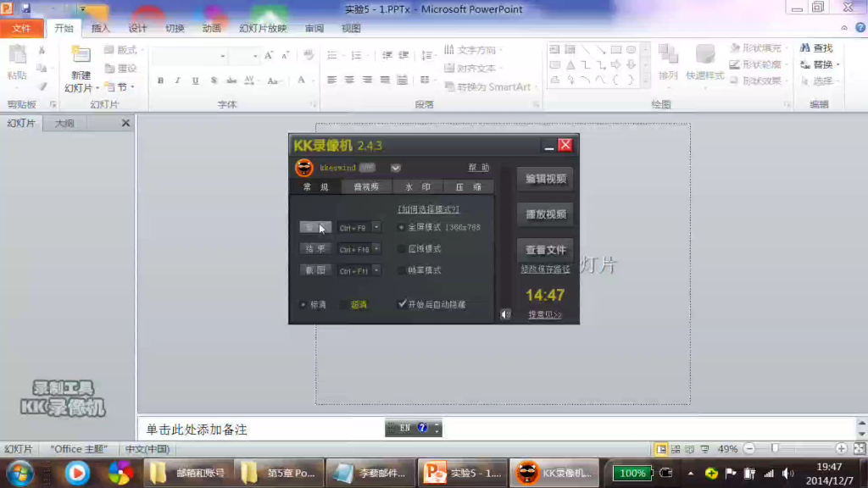This screenshot has width=868, height=488.
Task: Open the Ctrl+F9 hotkey dropdown
Action: [x=376, y=225]
